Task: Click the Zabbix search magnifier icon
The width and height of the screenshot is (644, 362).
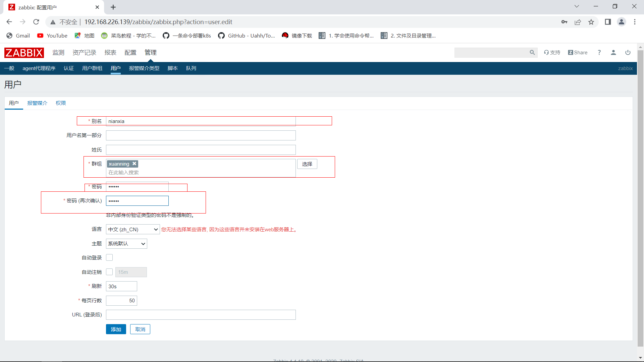Action: [x=532, y=53]
